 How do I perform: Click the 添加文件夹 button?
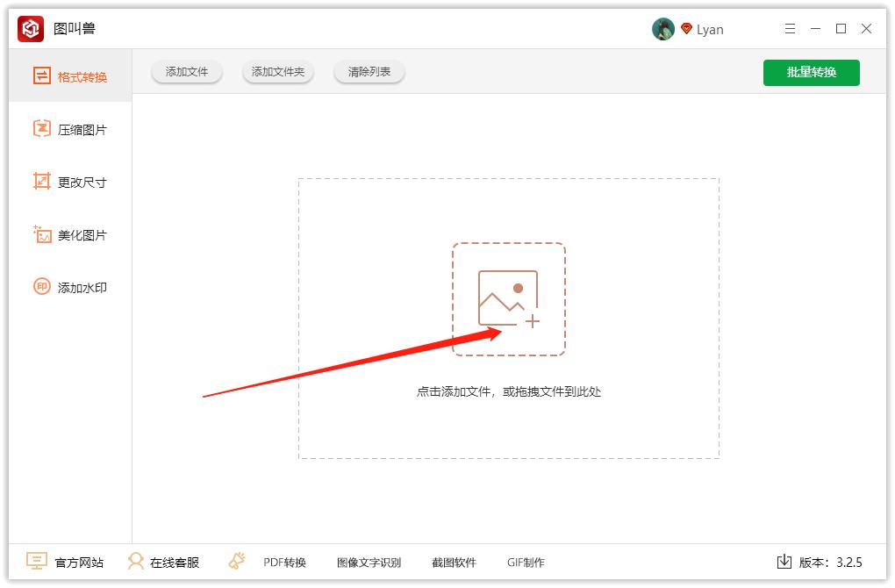(x=278, y=72)
